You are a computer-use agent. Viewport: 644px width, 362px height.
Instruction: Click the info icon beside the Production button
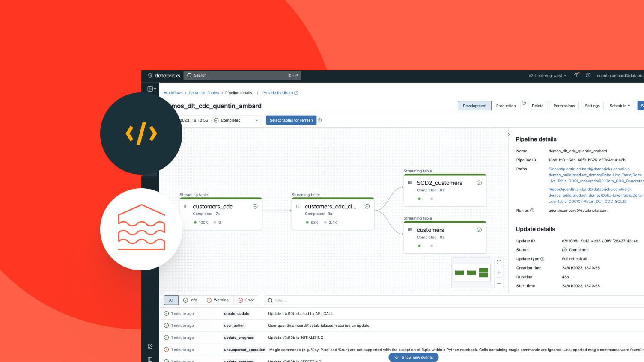pos(524,103)
